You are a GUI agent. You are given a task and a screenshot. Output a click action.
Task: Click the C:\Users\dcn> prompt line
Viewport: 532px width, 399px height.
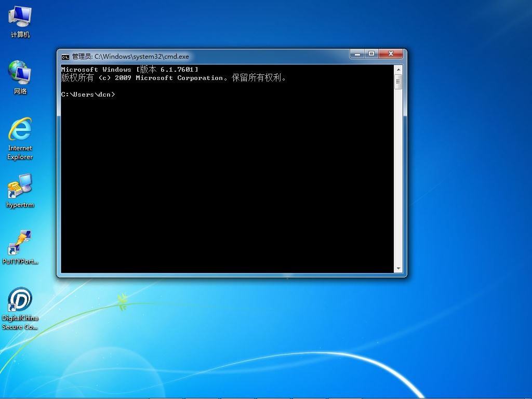point(88,95)
